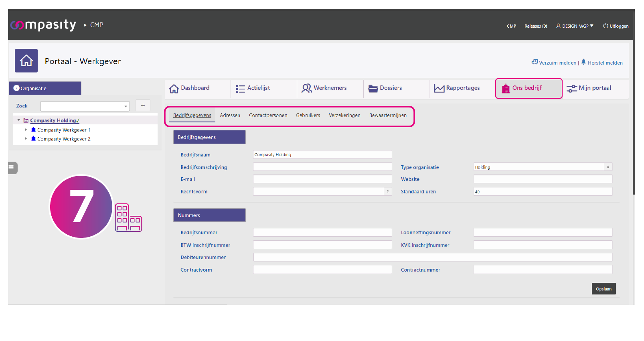Click the Ons bedrijf building icon
This screenshot has height=341, width=644.
[506, 88]
